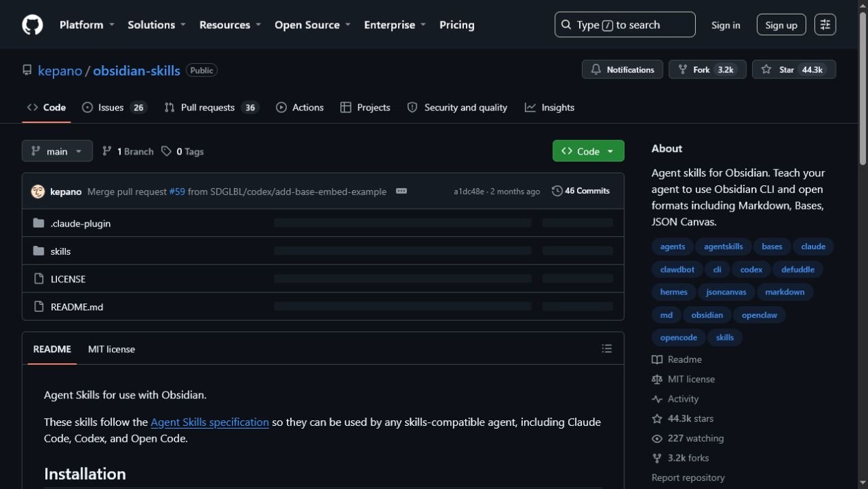Viewport: 868px width, 489px height.
Task: Expand the Solutions menu
Action: click(156, 25)
